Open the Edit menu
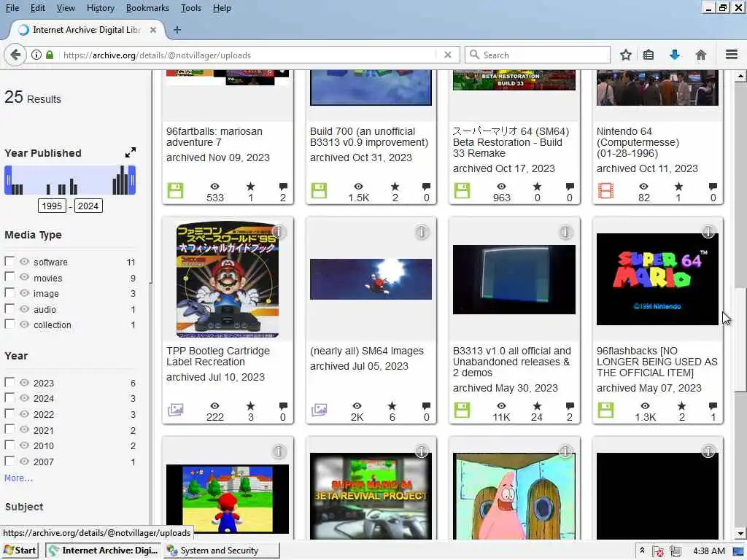This screenshot has height=560, width=747. 38,8
